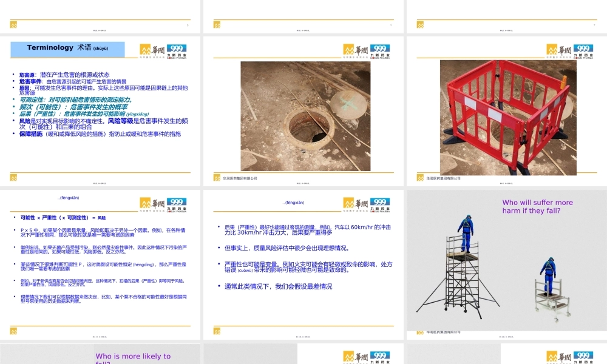Viewport: 607px width, 364px height.
Task: Click the 999 logo on the 可能性 × 严重性 slide
Action: click(178, 203)
